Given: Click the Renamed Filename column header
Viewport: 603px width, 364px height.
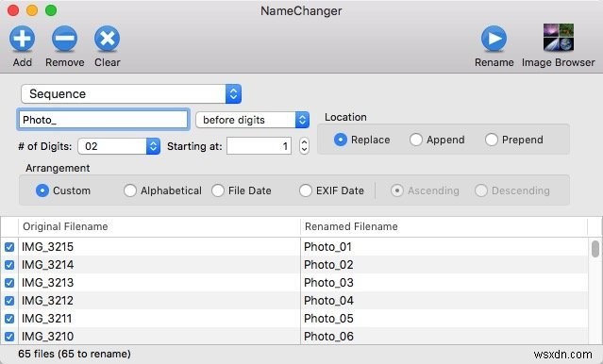Looking at the screenshot, I should pyautogui.click(x=444, y=226).
